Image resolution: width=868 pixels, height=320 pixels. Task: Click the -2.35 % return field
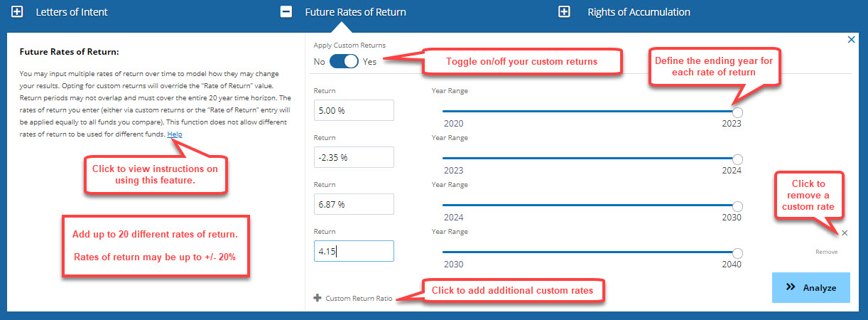tap(354, 157)
